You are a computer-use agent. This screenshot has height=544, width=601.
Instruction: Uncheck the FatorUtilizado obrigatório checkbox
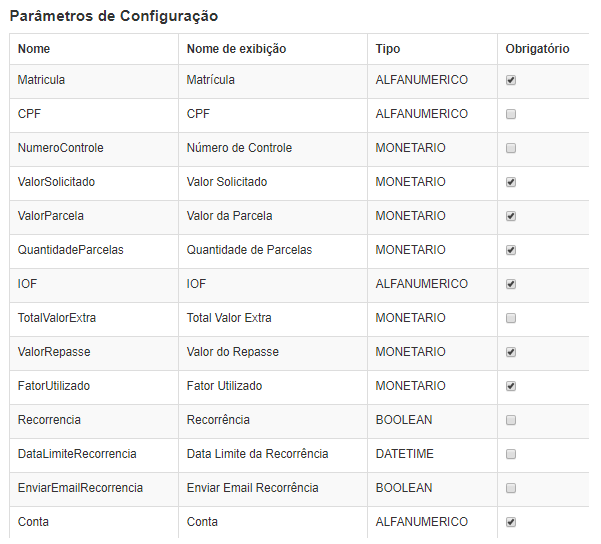[x=511, y=386]
